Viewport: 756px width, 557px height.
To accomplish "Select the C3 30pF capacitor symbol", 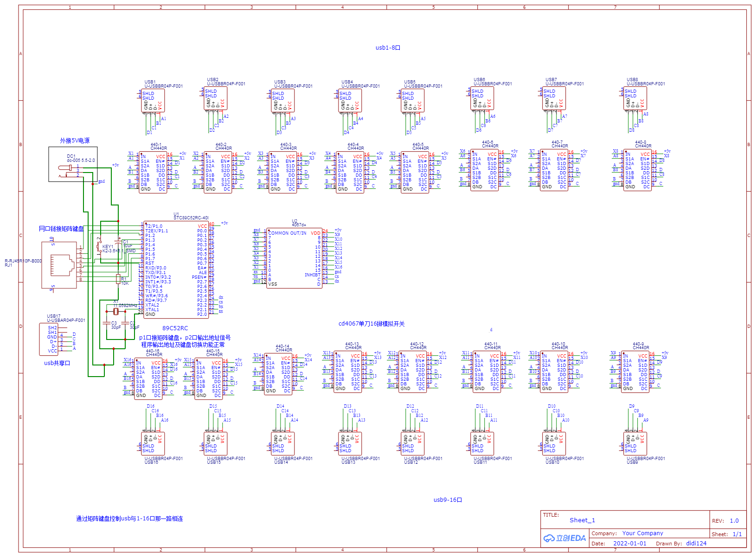I will click(107, 322).
